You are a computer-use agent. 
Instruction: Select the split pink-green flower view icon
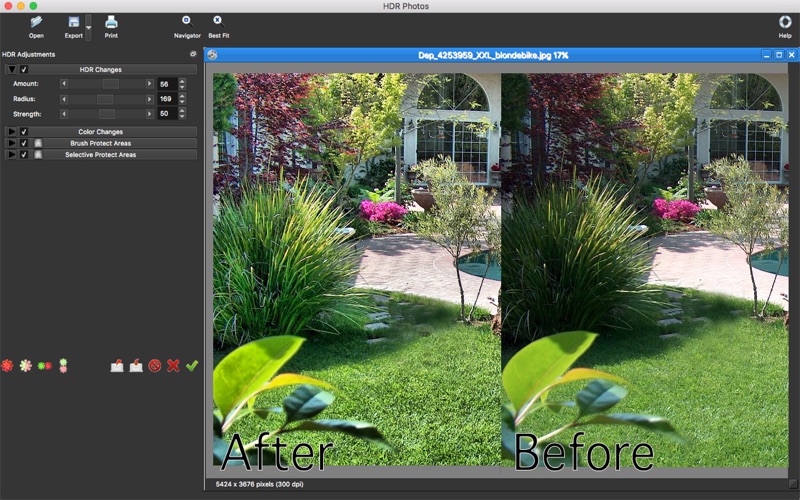pyautogui.click(x=26, y=365)
